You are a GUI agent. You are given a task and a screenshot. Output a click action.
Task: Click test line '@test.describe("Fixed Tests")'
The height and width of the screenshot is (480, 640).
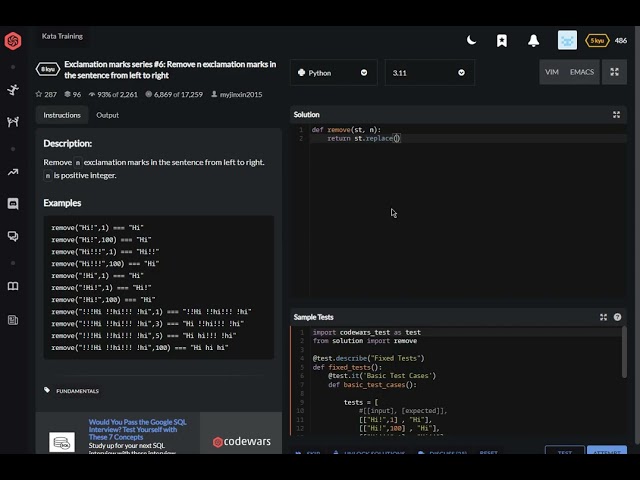(x=369, y=358)
